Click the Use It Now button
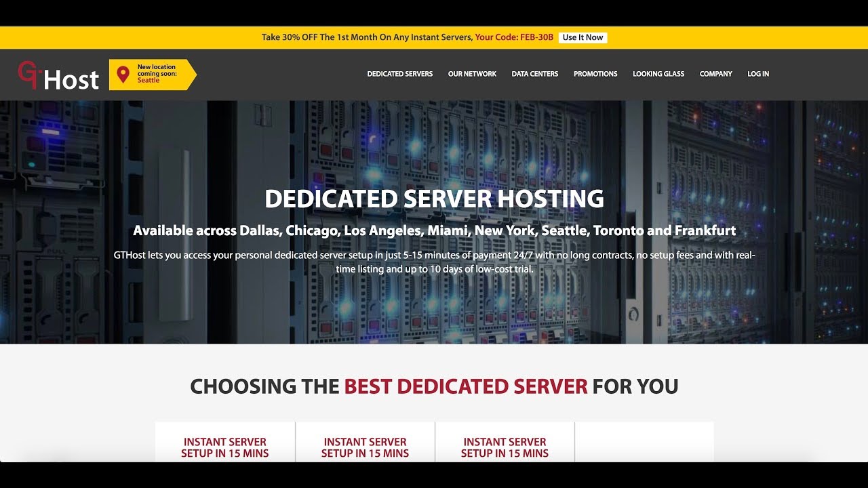 pyautogui.click(x=583, y=38)
